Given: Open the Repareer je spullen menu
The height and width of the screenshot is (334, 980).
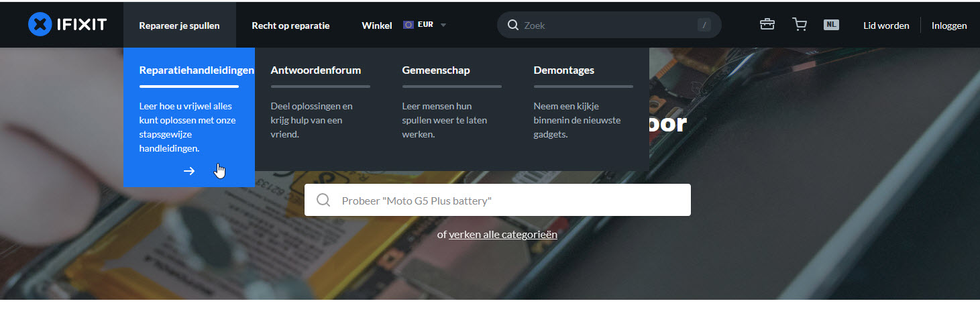Looking at the screenshot, I should click(179, 25).
